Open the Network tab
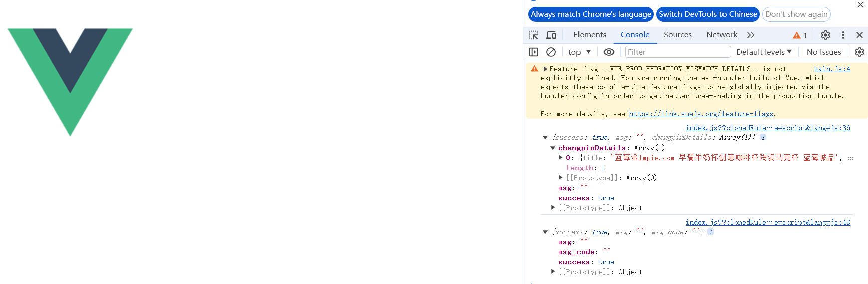The image size is (868, 284). (x=722, y=35)
